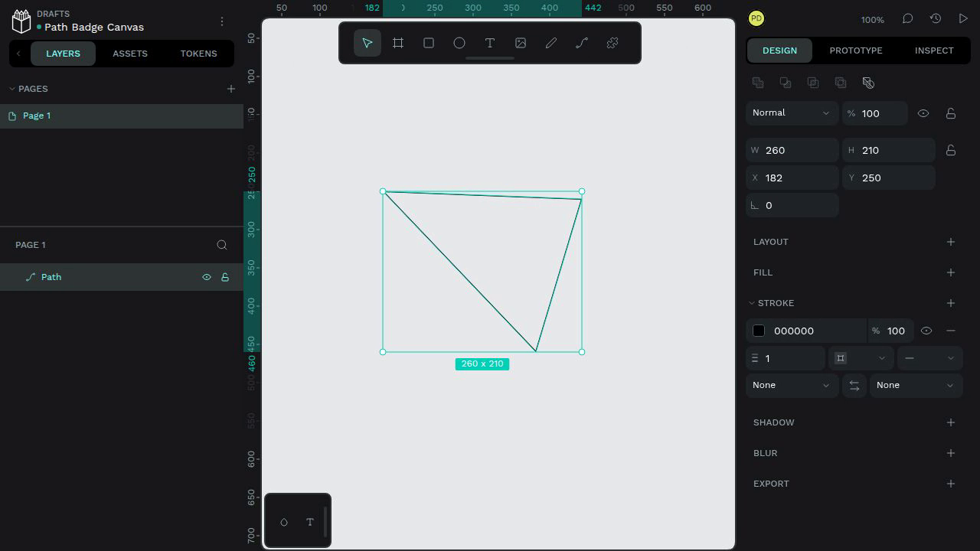
Task: Select the freehand Draw pencil tool
Action: pos(551,43)
